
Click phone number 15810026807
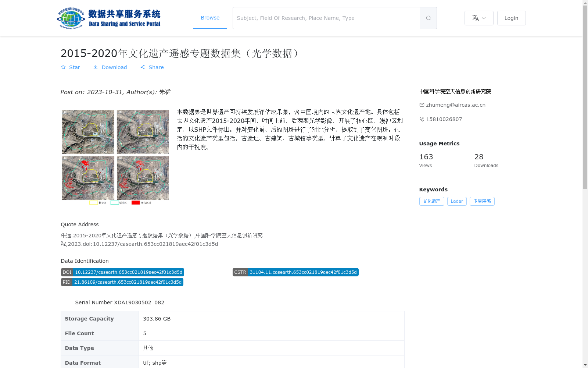pos(444,119)
